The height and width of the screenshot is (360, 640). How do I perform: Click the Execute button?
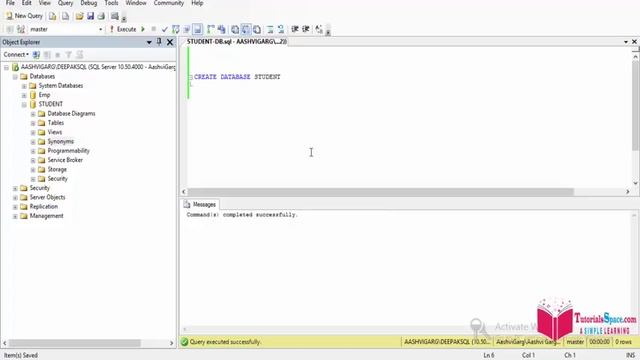(x=123, y=29)
